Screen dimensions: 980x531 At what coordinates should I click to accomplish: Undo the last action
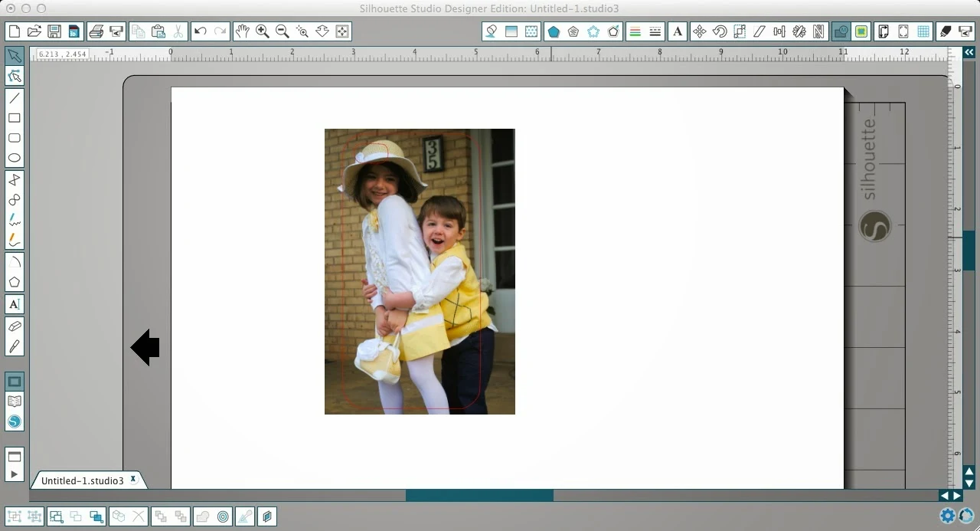199,31
